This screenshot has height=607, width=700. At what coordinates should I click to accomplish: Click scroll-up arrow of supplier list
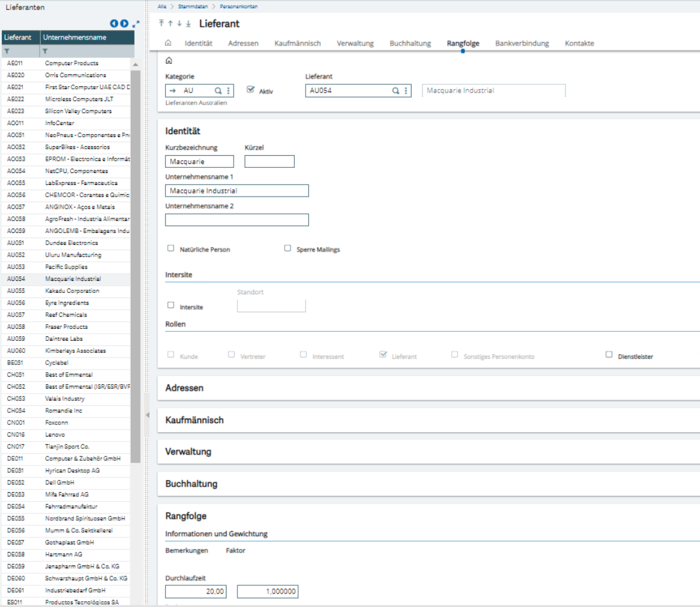click(135, 64)
